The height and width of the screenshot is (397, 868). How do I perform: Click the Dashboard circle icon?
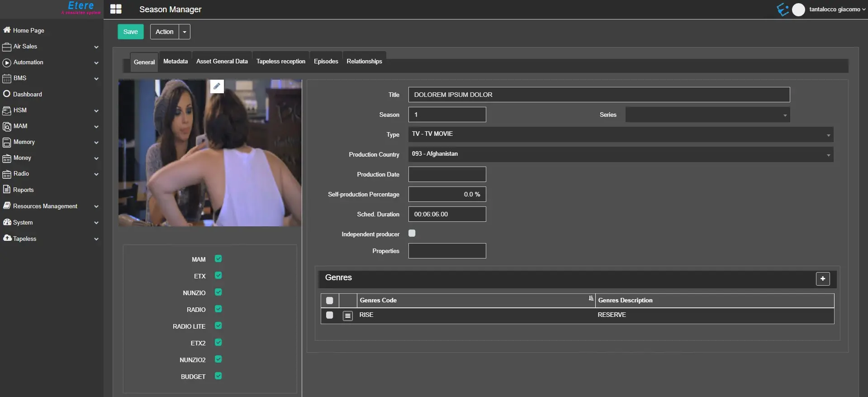[7, 94]
